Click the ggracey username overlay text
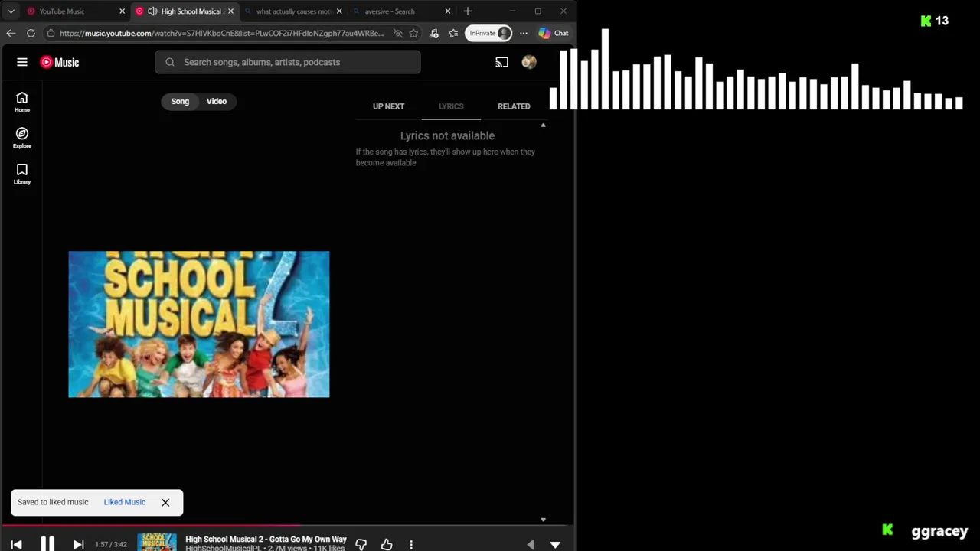Viewport: 980px width, 551px height. tap(939, 531)
